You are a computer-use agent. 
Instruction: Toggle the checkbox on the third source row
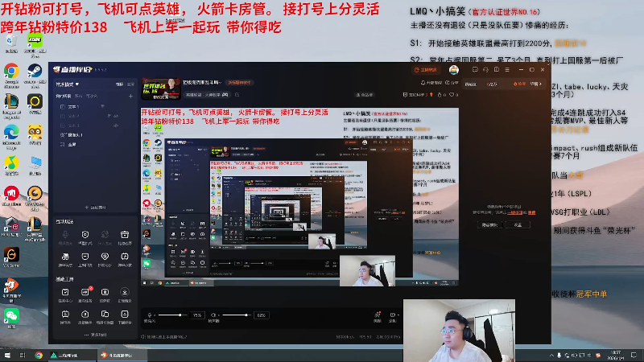(x=63, y=125)
